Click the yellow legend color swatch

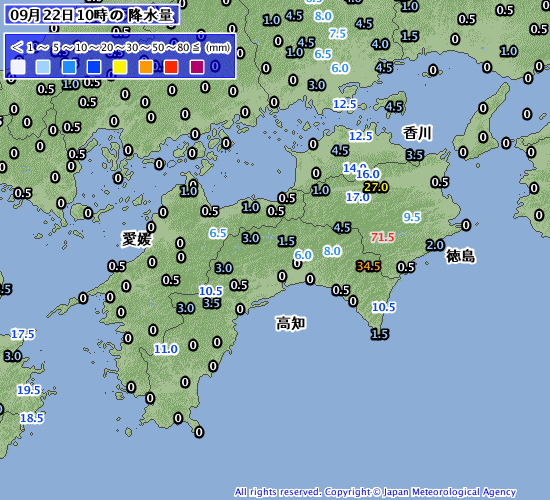click(x=120, y=67)
